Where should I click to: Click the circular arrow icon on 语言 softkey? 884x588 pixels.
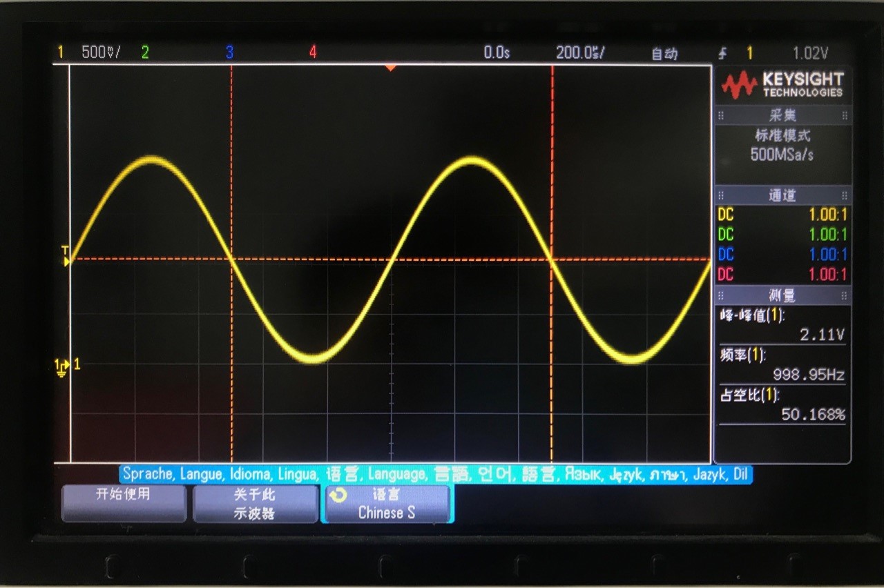coord(338,496)
